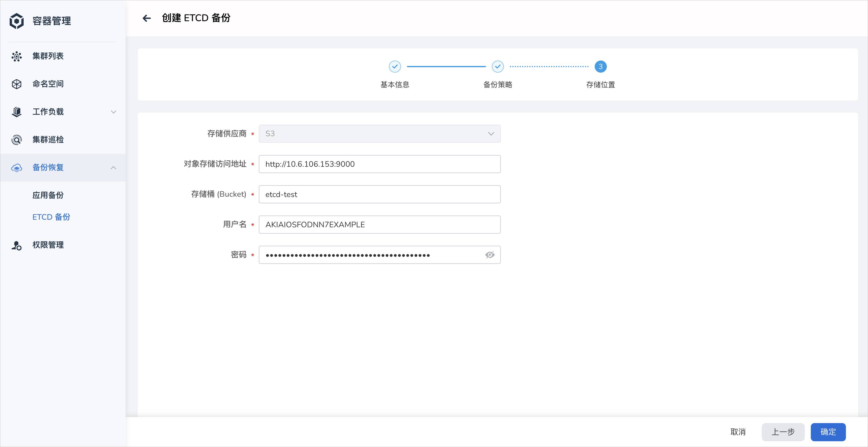Open the 存储供应商 S3 dropdown
The width and height of the screenshot is (868, 447).
tap(380, 134)
